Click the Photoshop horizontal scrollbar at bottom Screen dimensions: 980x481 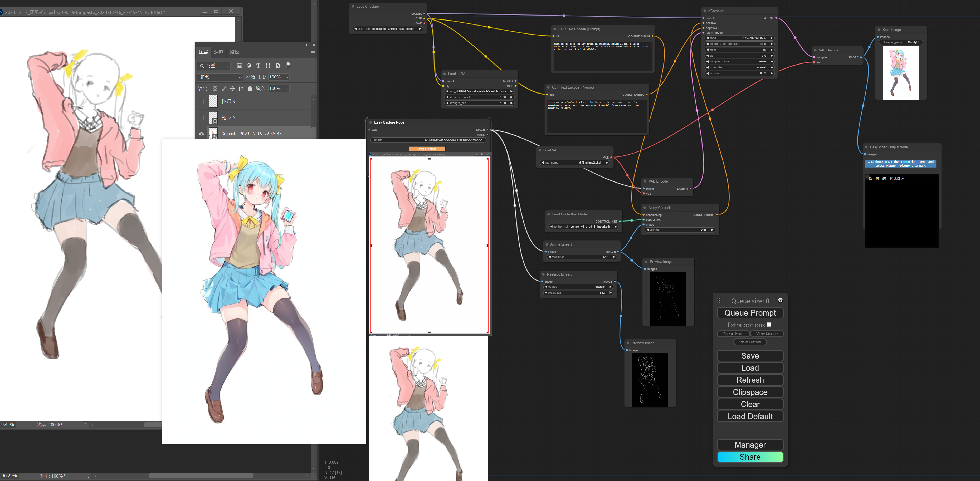point(201,476)
